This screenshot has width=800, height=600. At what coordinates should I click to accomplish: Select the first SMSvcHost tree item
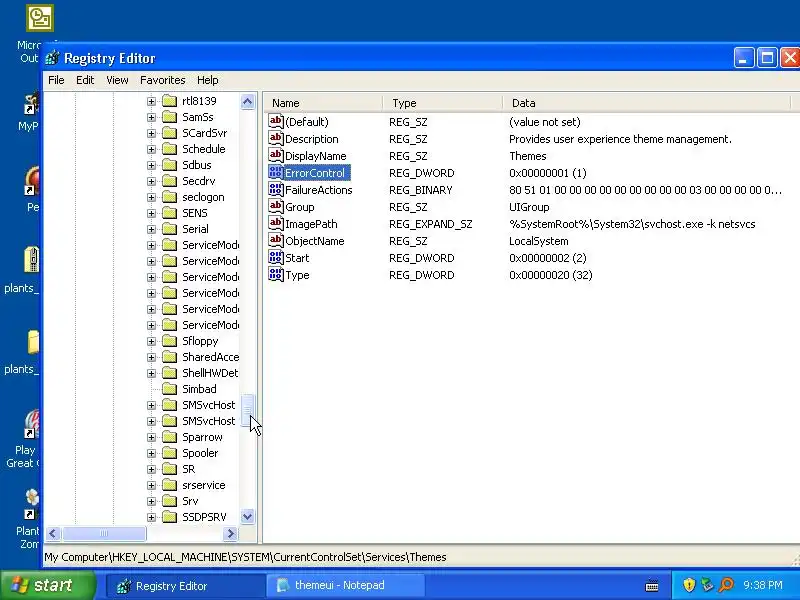pos(209,405)
